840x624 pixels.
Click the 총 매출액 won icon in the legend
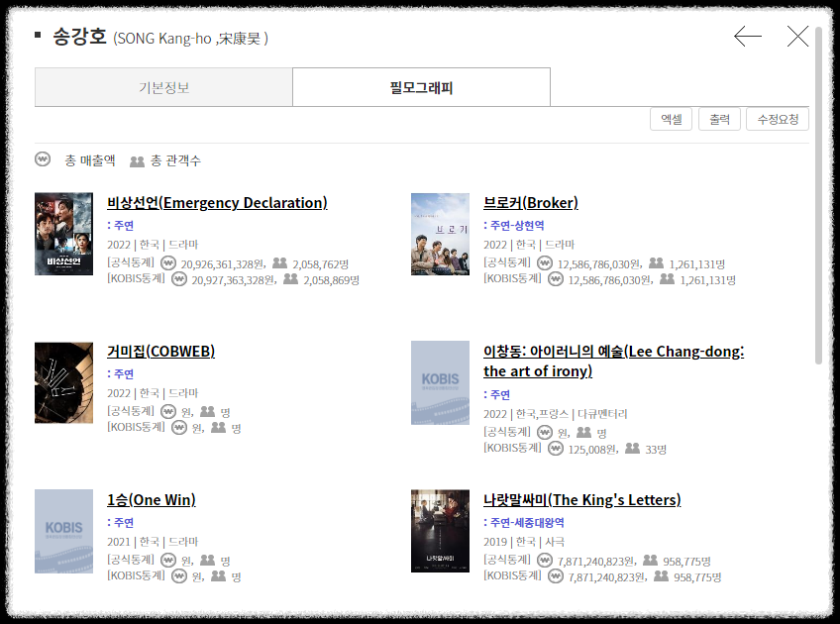coord(42,158)
